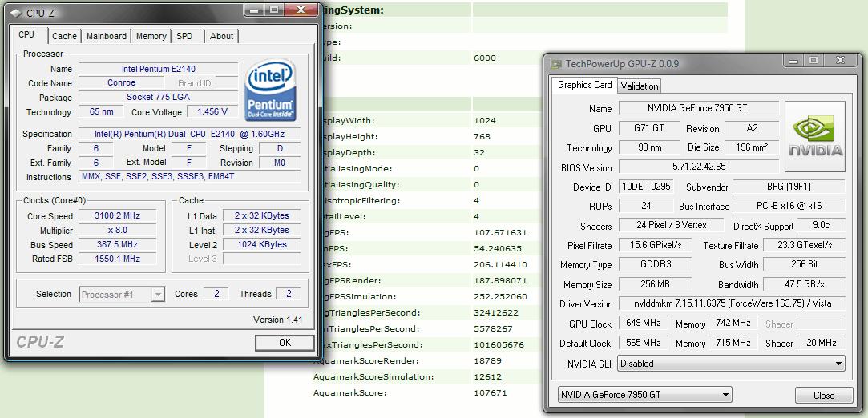Switch to the Validation tab in GPU-Z

point(640,86)
